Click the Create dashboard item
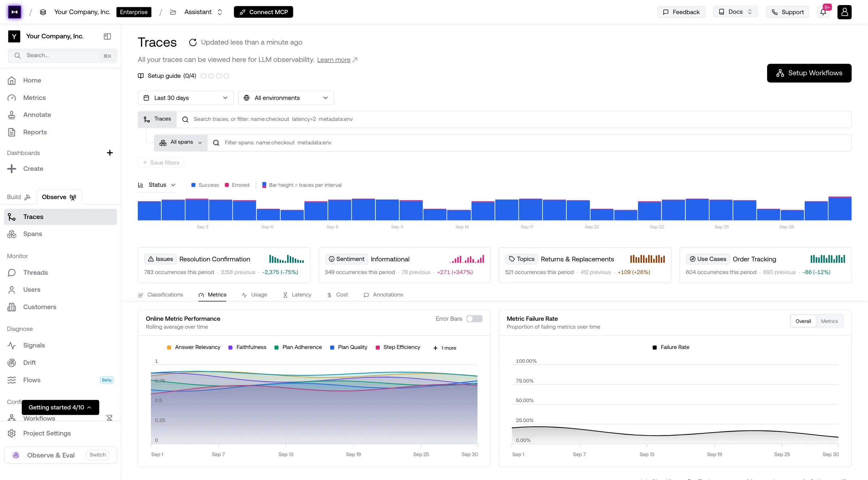The image size is (868, 480). click(60, 169)
